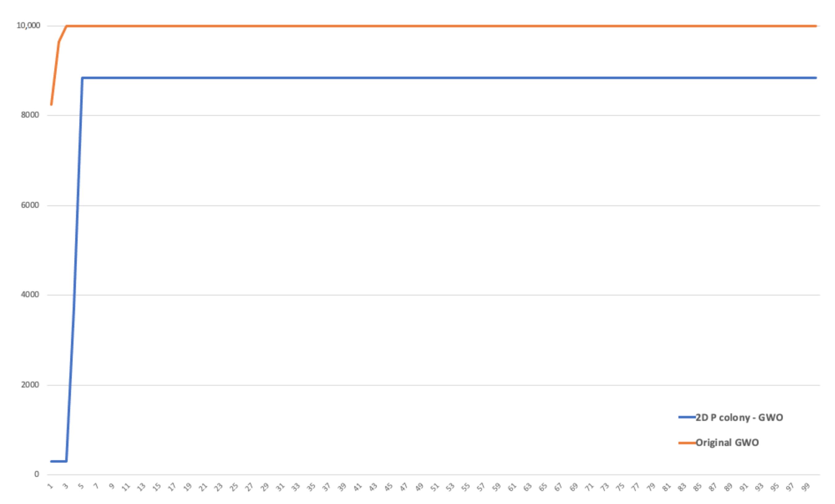Click the x-axis label 99
Image resolution: width=835 pixels, height=504 pixels.
[806, 487]
